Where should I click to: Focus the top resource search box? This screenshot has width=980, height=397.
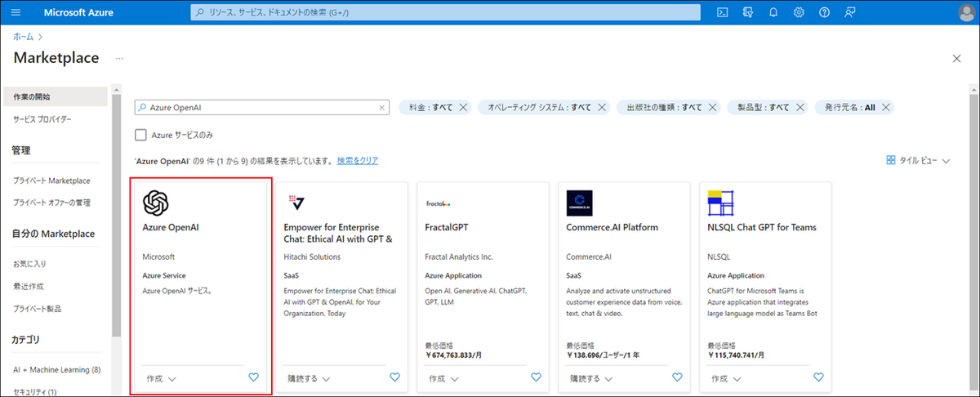pos(446,12)
